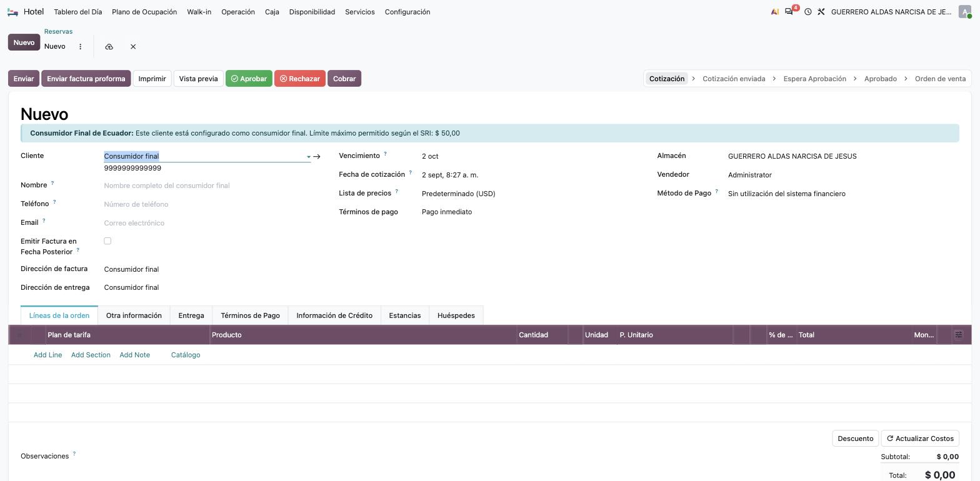Click the Add Line link

(x=47, y=355)
